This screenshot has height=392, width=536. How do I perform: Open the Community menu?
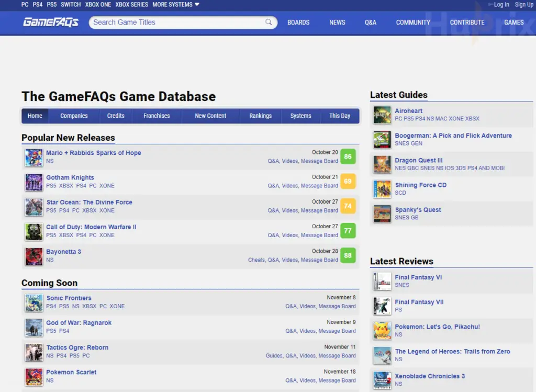(413, 23)
